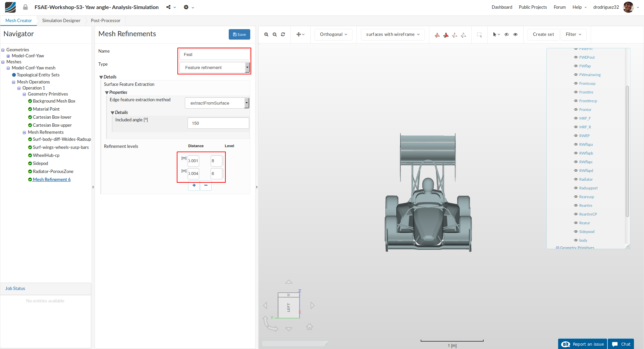Collapse the Mesh Operations tree node
This screenshot has height=349, width=644.
tap(14, 82)
